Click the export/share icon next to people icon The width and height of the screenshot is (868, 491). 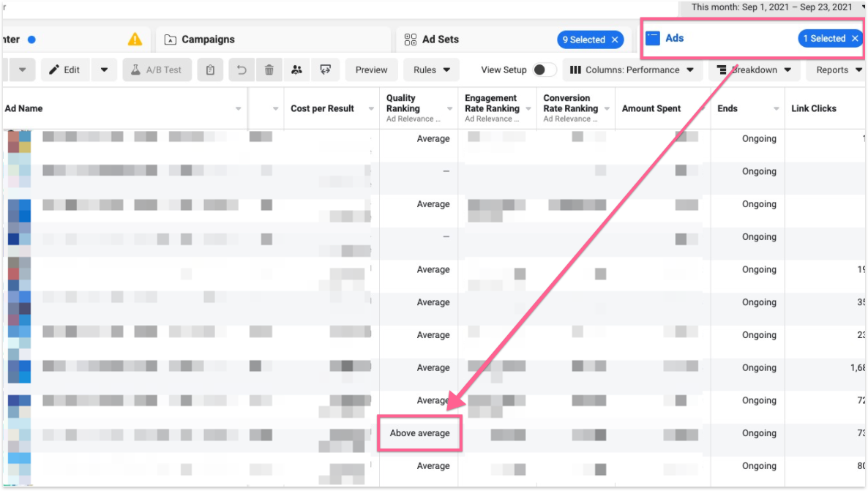[x=324, y=70]
